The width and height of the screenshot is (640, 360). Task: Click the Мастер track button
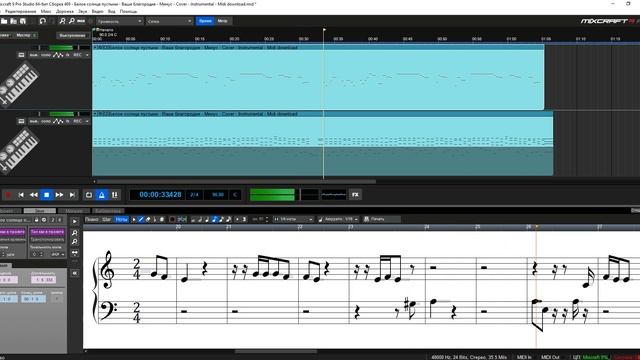click(26, 36)
